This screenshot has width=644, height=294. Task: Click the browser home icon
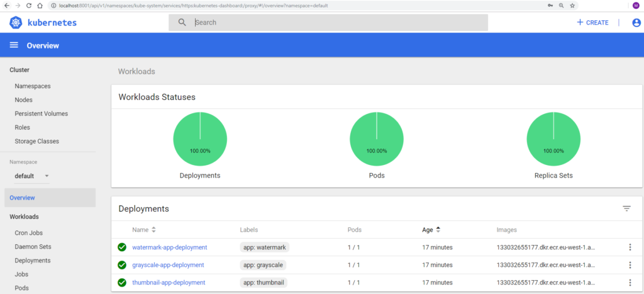(x=40, y=6)
